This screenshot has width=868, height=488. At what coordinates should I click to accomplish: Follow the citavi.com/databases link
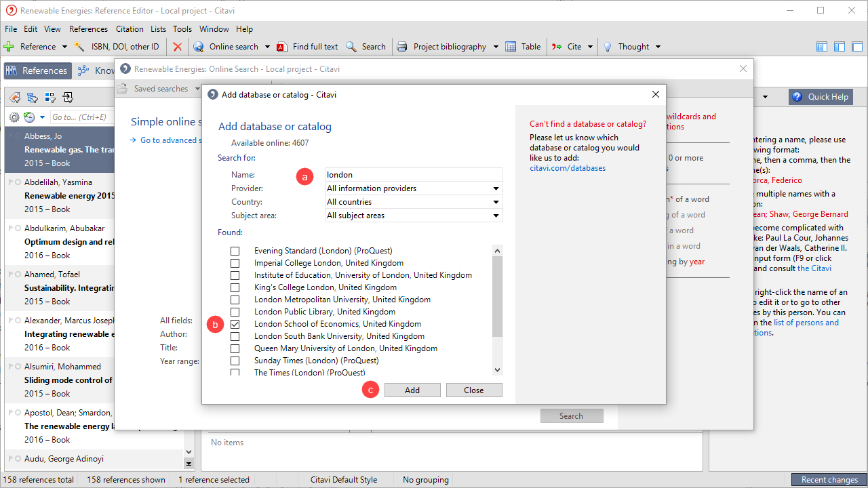pos(568,167)
